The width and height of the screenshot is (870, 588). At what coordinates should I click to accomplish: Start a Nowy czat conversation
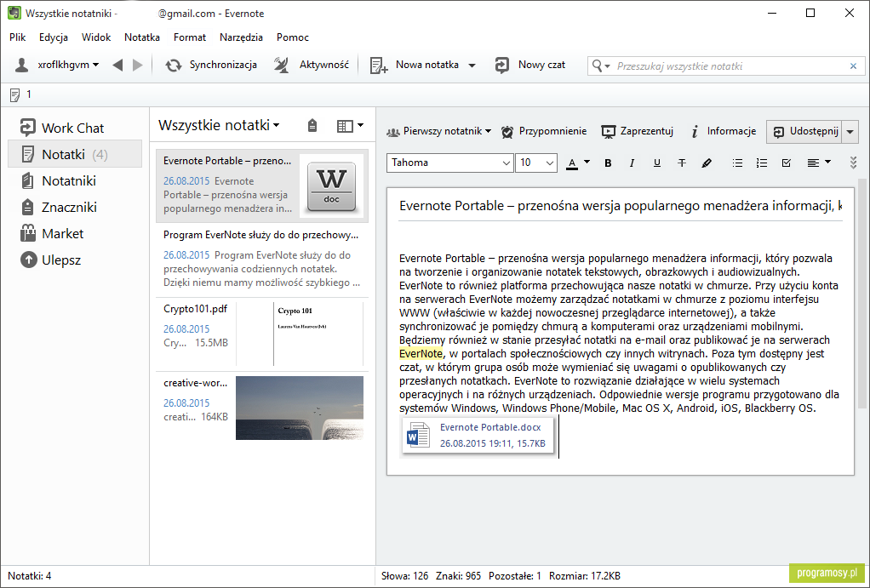tap(529, 65)
